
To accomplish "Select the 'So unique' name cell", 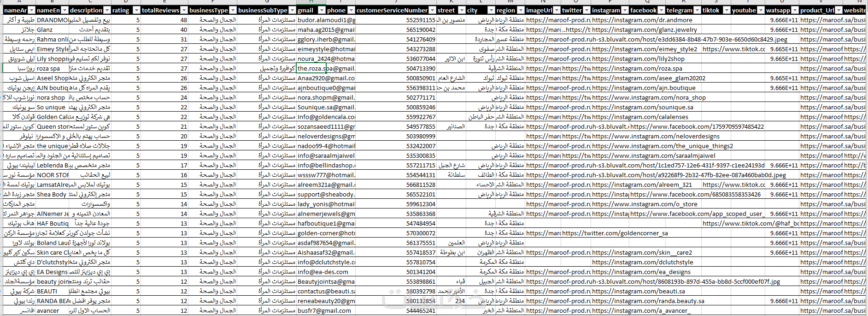I will (x=52, y=107).
